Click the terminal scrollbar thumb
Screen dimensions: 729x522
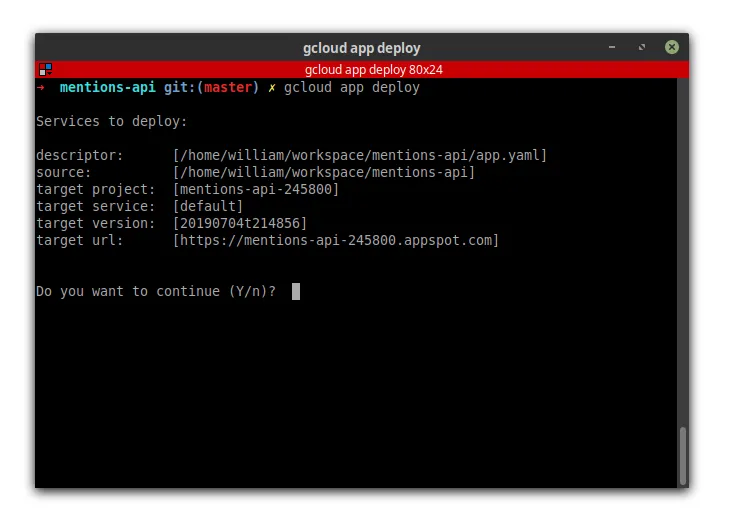click(683, 455)
